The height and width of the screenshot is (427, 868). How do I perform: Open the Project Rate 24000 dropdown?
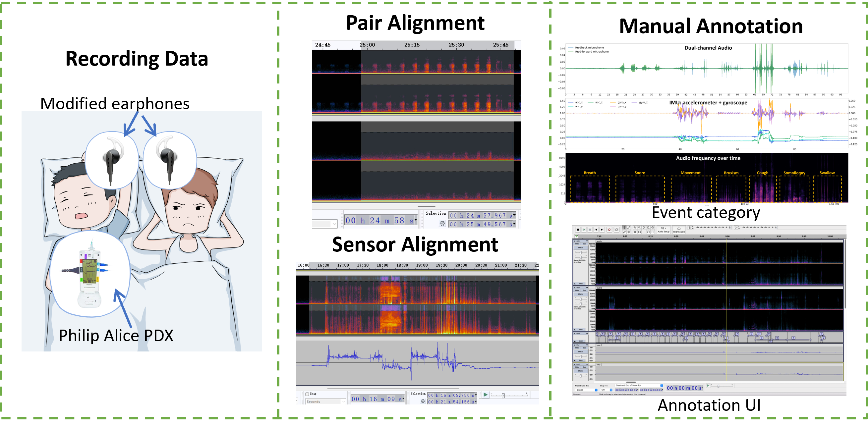(x=597, y=390)
